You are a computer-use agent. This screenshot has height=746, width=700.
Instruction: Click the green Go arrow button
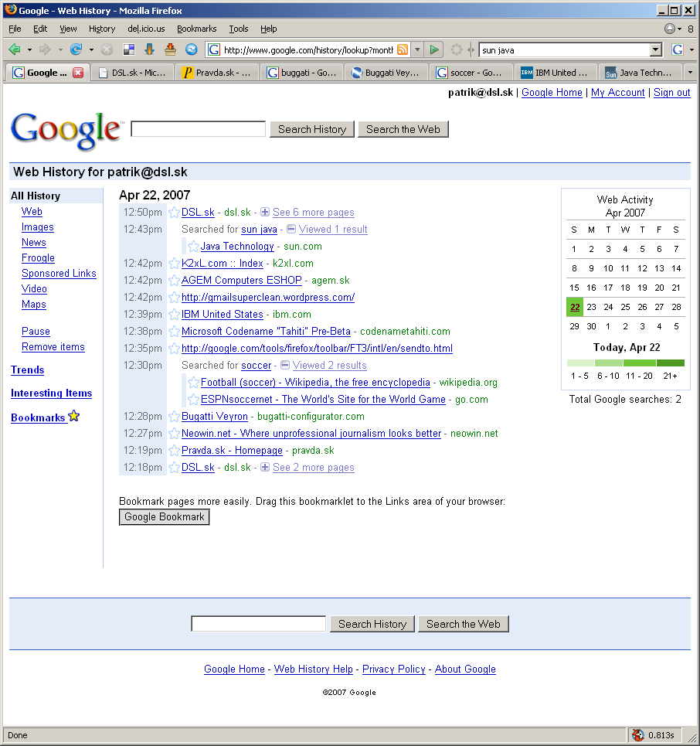[433, 49]
